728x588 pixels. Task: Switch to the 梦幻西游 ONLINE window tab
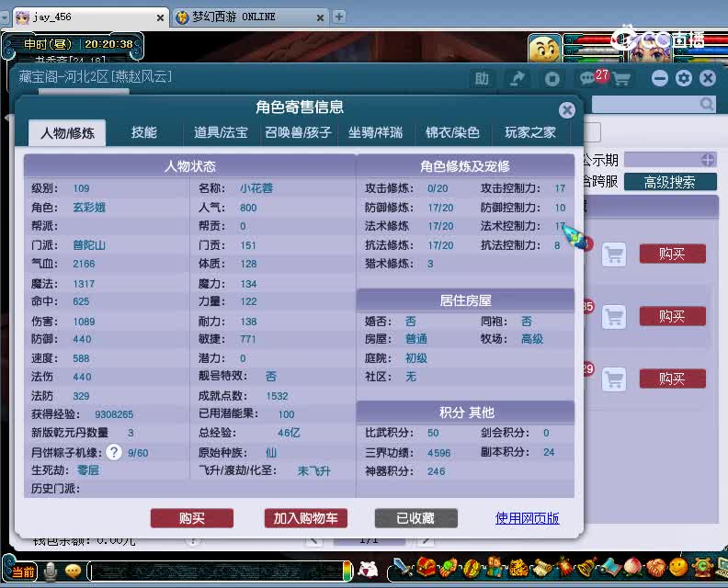tap(249, 17)
